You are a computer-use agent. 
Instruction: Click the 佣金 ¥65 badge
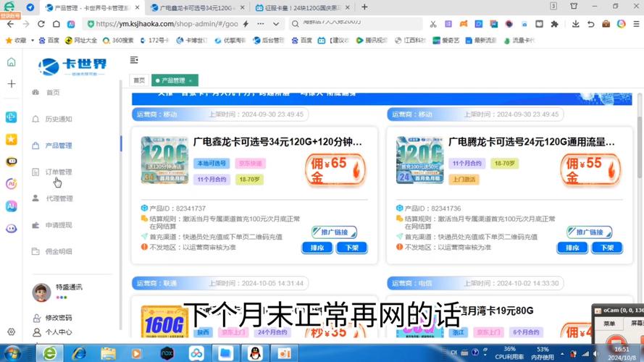pos(335,170)
